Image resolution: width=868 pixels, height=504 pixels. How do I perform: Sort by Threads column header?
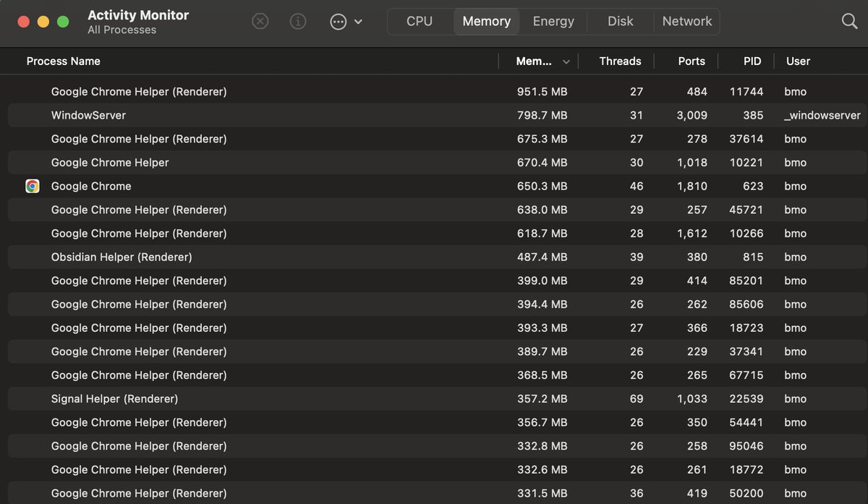[620, 61]
